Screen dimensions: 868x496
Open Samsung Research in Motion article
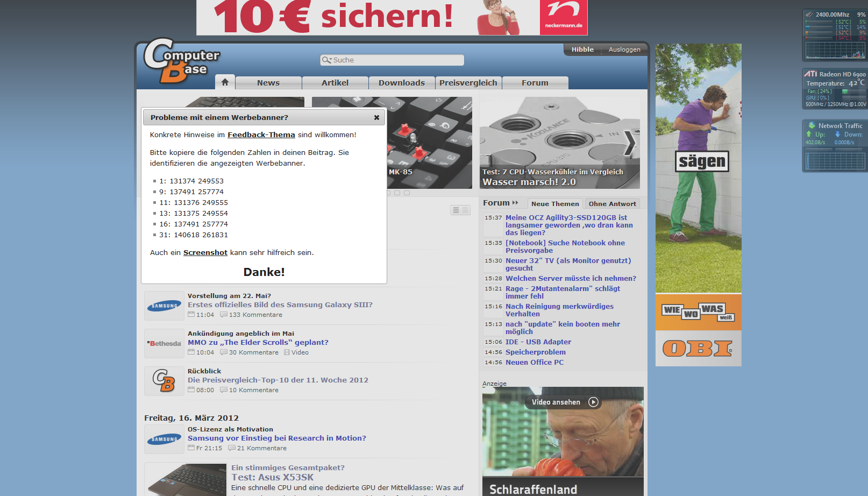pyautogui.click(x=277, y=438)
